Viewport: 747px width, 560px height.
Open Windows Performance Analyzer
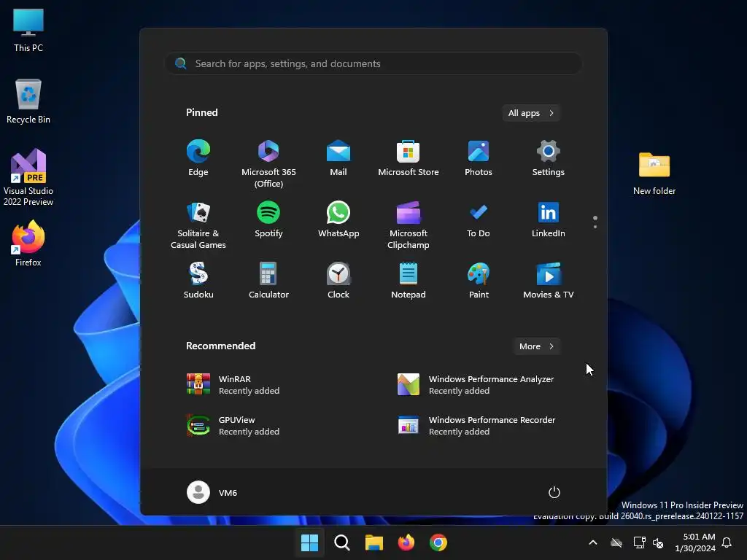tap(476, 385)
